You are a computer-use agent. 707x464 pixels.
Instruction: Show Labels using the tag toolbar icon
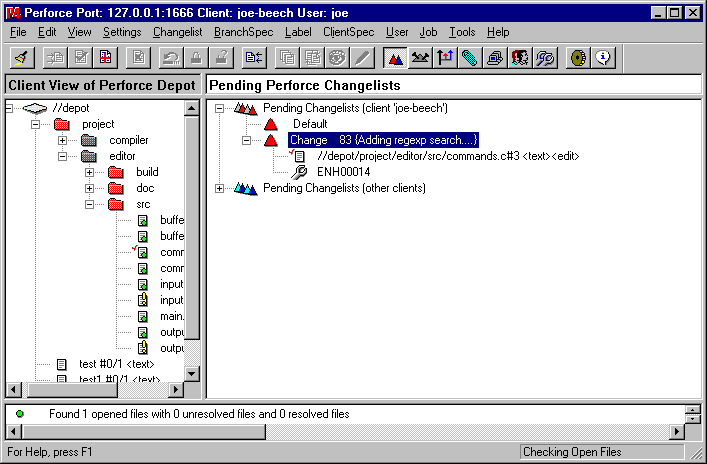[470, 58]
